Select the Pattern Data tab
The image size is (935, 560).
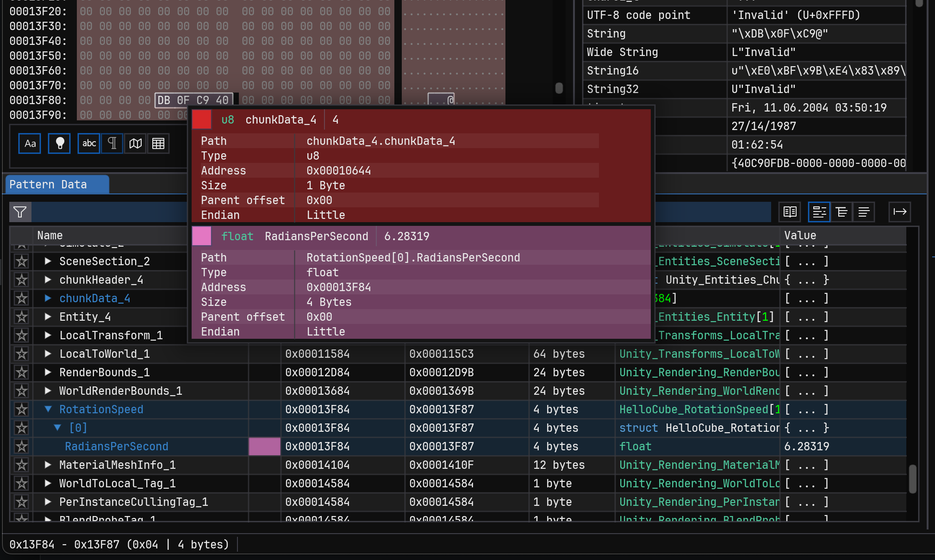(56, 184)
